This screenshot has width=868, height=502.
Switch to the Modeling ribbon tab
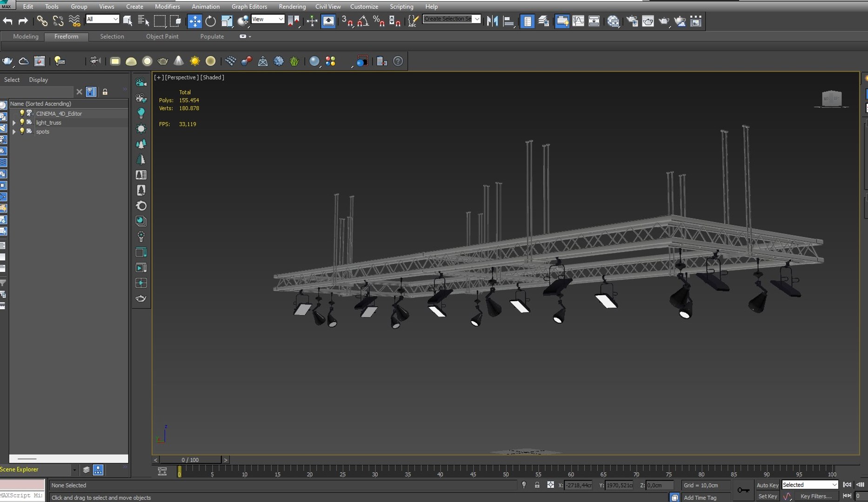[26, 36]
